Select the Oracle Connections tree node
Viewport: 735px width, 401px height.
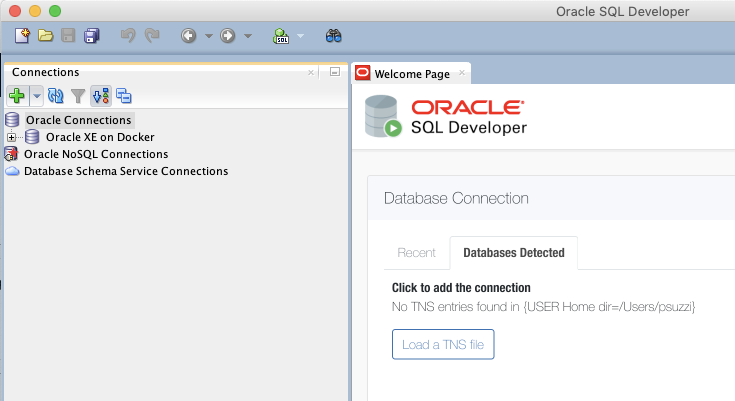79,120
